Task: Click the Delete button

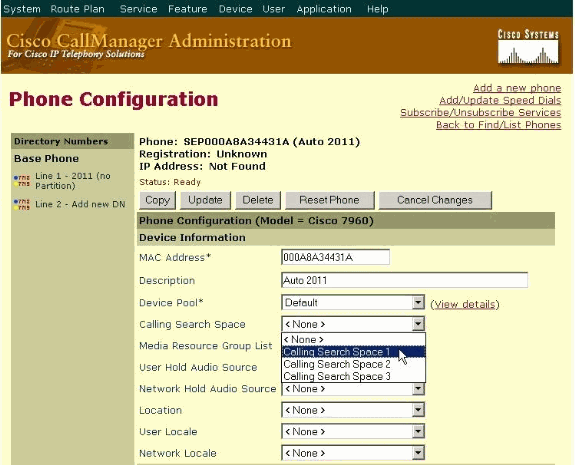Action: [258, 200]
